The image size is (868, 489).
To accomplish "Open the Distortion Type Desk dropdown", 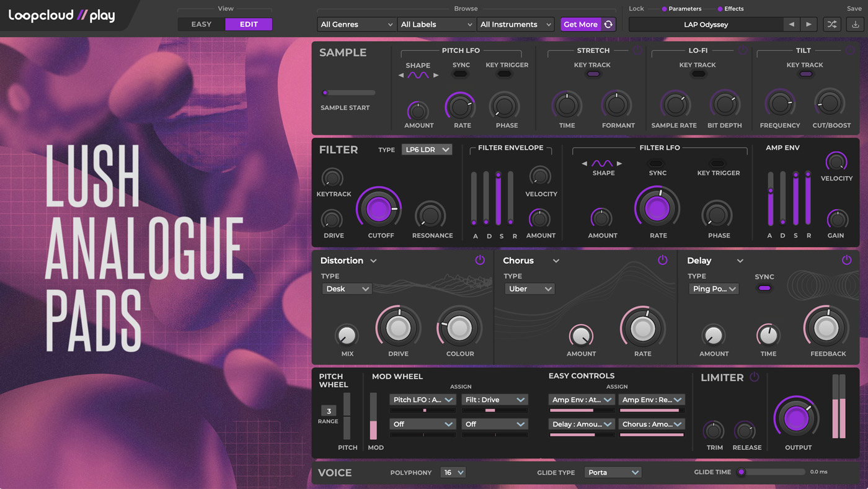I will (347, 289).
